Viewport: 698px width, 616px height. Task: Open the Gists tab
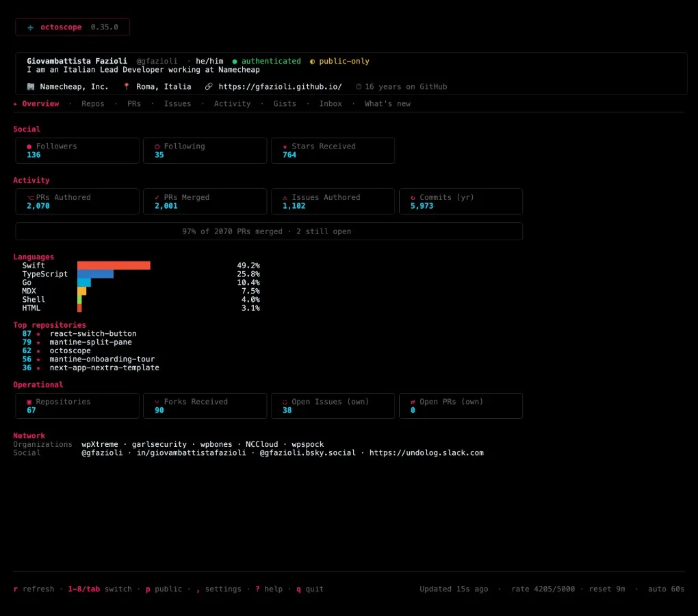[x=285, y=104]
